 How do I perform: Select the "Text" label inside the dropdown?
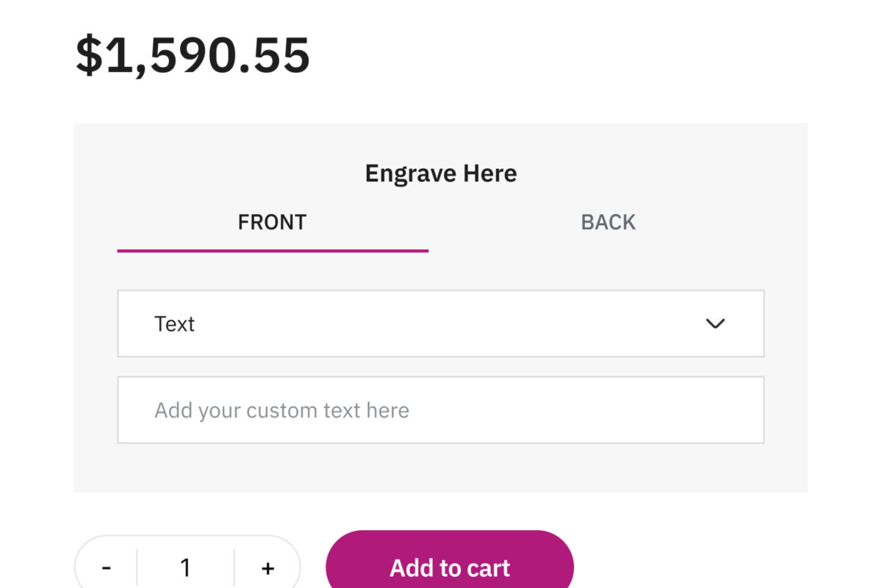174,324
